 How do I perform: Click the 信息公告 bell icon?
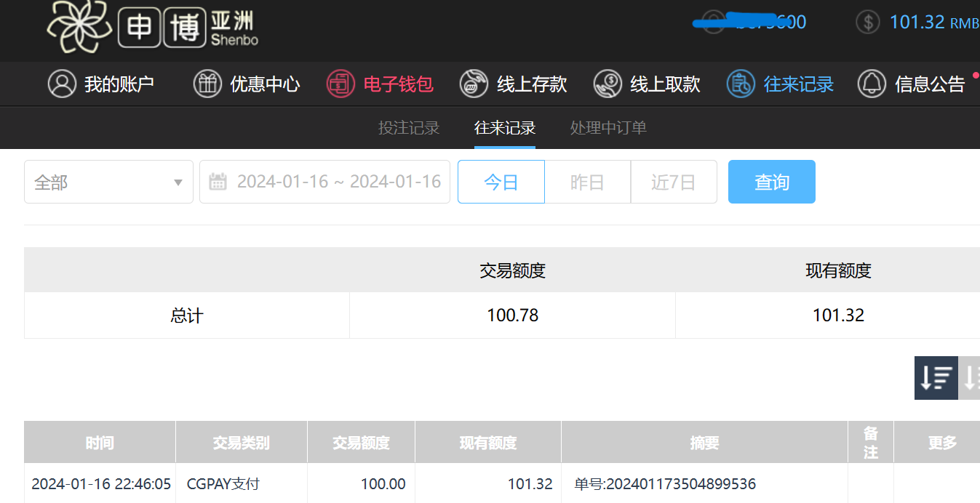point(872,84)
